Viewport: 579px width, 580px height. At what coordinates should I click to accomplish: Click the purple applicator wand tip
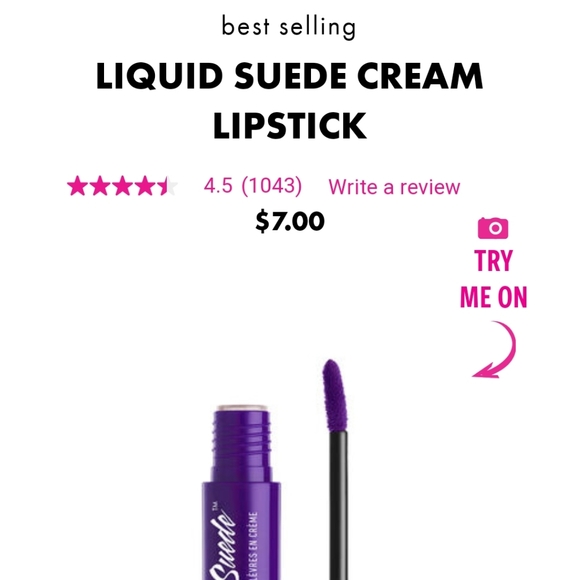pyautogui.click(x=334, y=395)
